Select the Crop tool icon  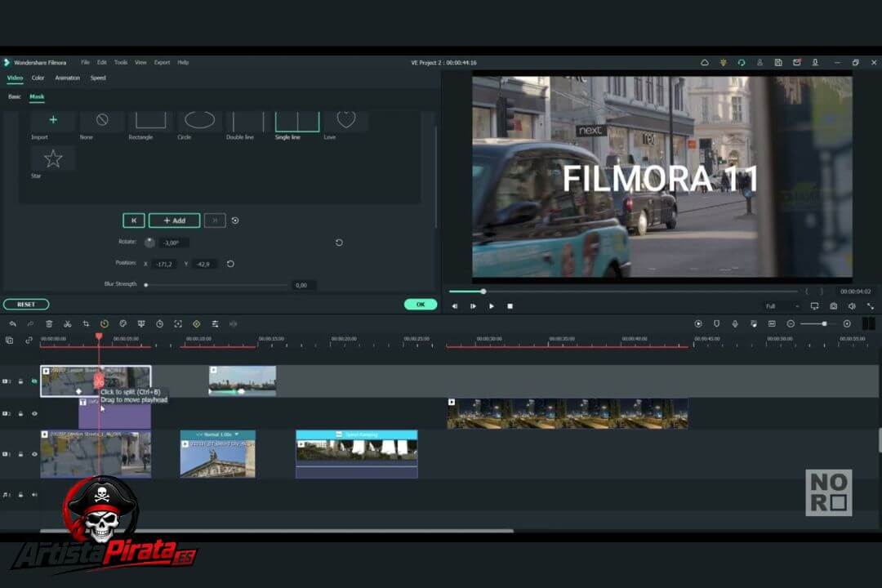pyautogui.click(x=86, y=323)
